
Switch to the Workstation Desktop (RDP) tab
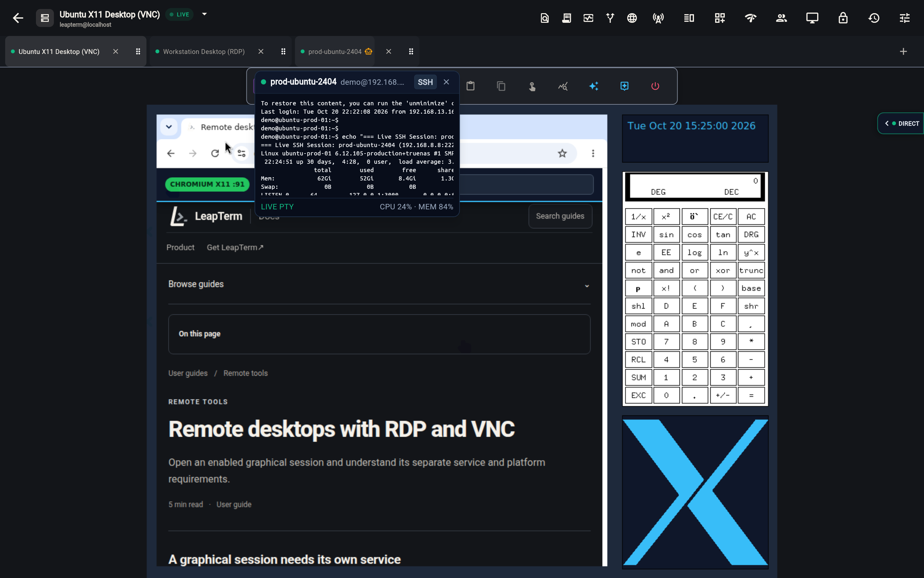pos(204,52)
